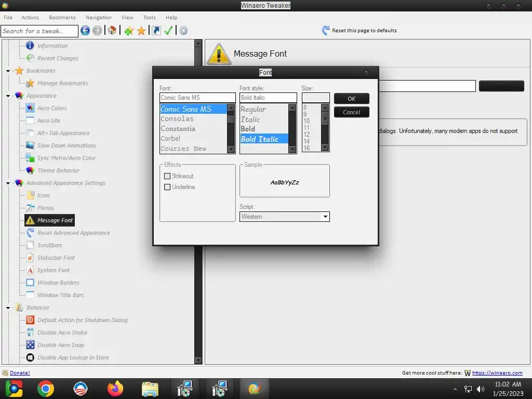Collapse Advanced Appearance Settings node

click(8, 183)
